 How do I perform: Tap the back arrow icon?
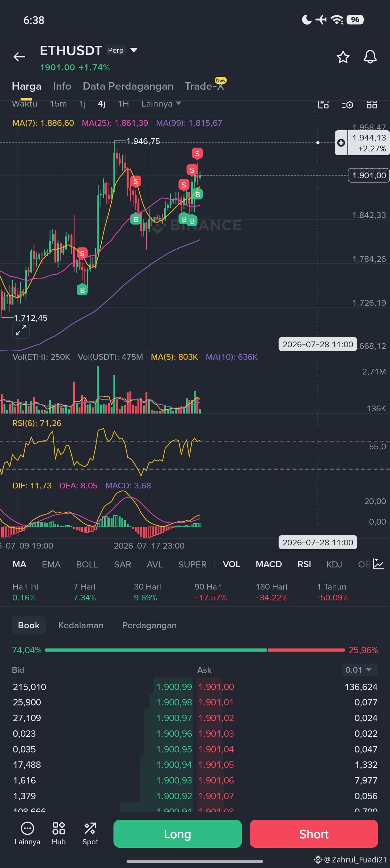click(x=19, y=57)
